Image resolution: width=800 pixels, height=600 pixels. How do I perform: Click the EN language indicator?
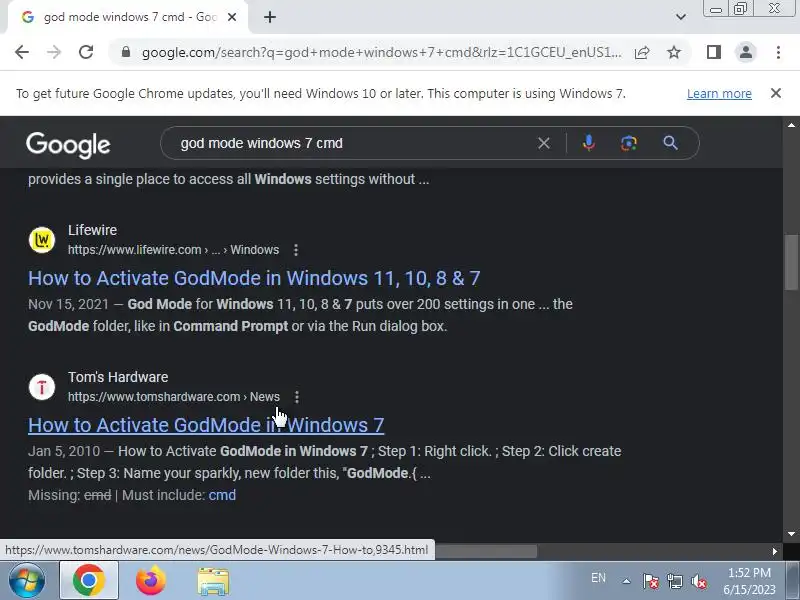(598, 578)
